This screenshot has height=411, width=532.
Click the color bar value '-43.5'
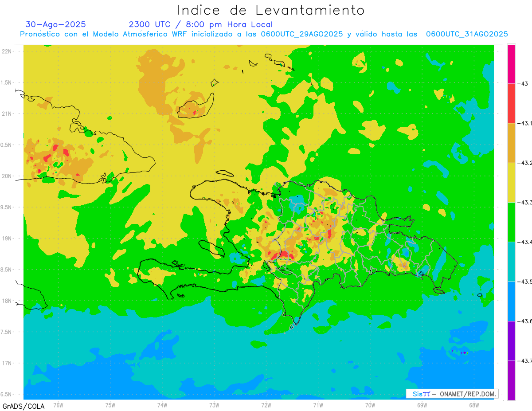525,281
